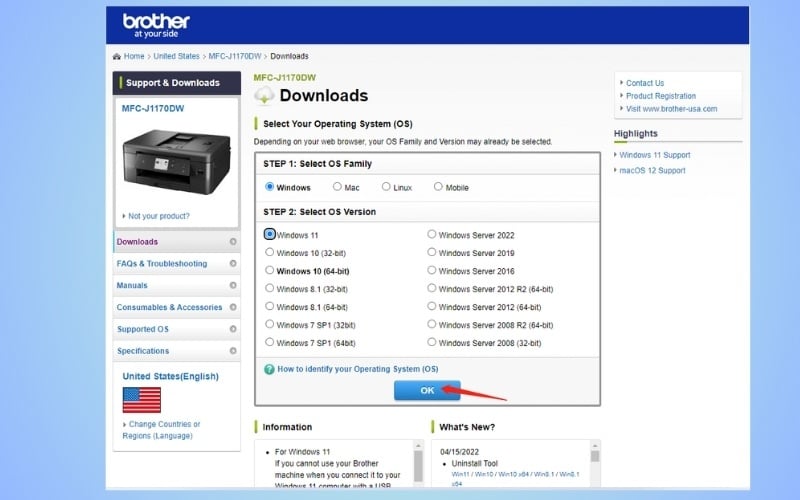Open the Product Registration link
This screenshot has height=500, width=800.
pos(660,96)
